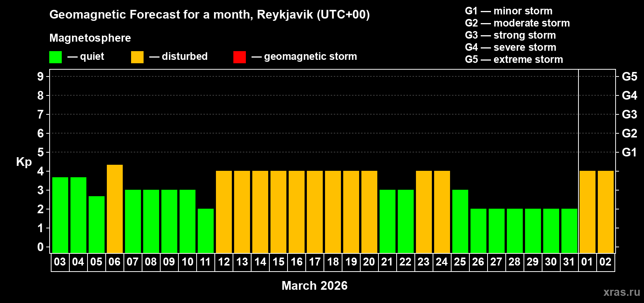Viewport: 644px width, 303px height.
Task: Click the '— disturbed' legend label
Action: click(178, 56)
